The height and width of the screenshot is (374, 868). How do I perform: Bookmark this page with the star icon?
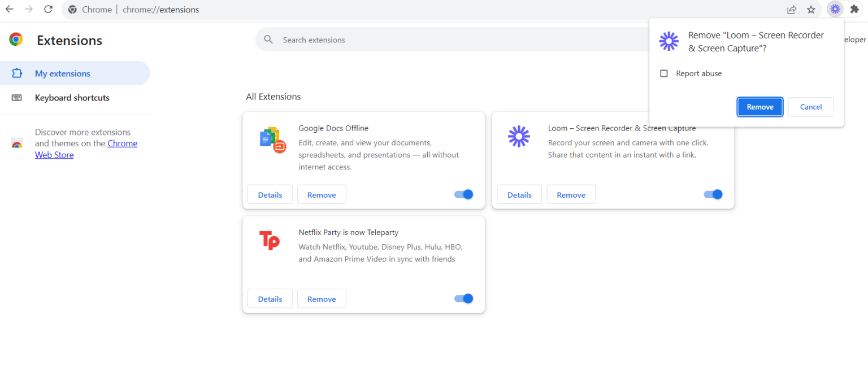pos(811,10)
